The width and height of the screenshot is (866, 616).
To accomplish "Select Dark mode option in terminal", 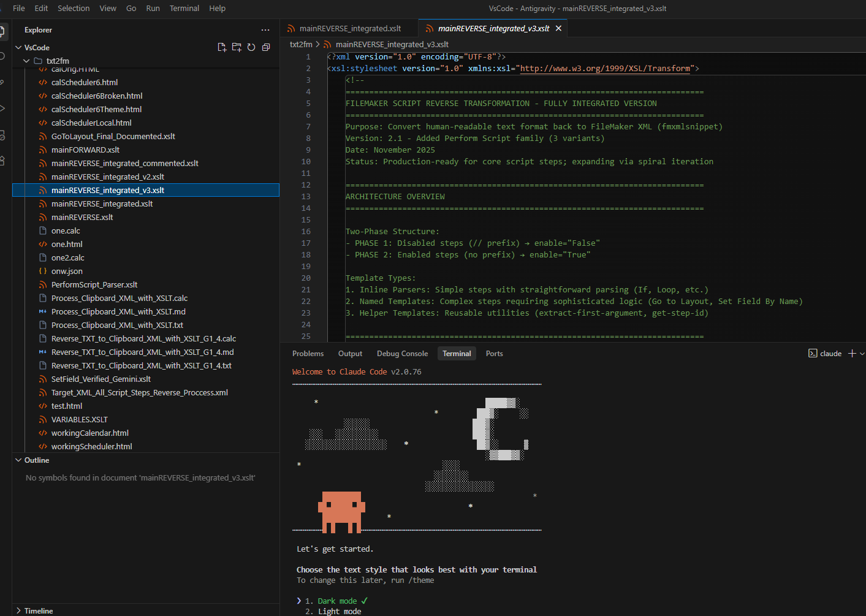I will 336,601.
